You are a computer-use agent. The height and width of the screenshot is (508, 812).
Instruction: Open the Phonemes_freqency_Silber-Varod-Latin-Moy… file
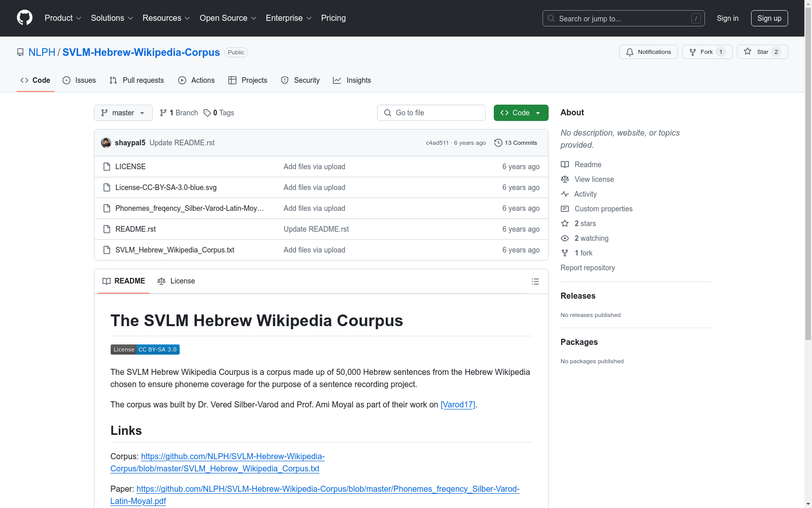click(x=190, y=208)
